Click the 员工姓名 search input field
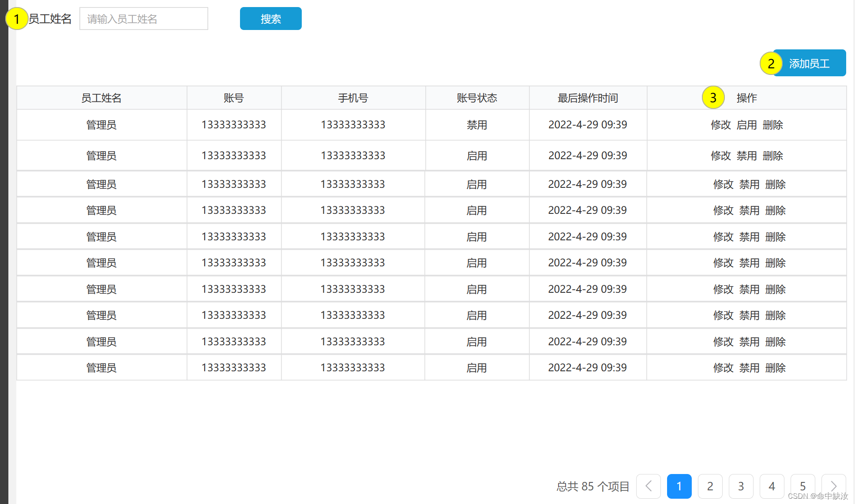The width and height of the screenshot is (855, 504). click(x=143, y=19)
